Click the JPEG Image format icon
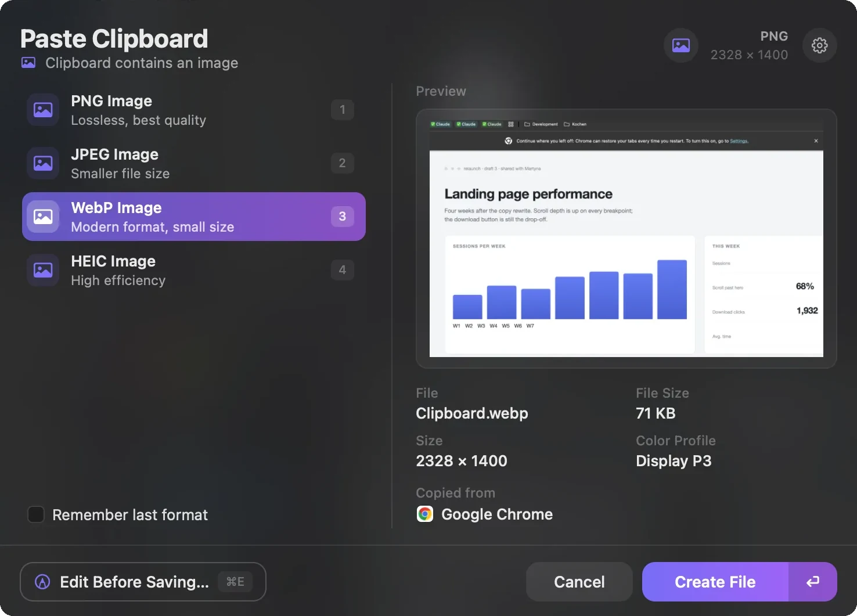Image resolution: width=857 pixels, height=616 pixels. tap(43, 163)
